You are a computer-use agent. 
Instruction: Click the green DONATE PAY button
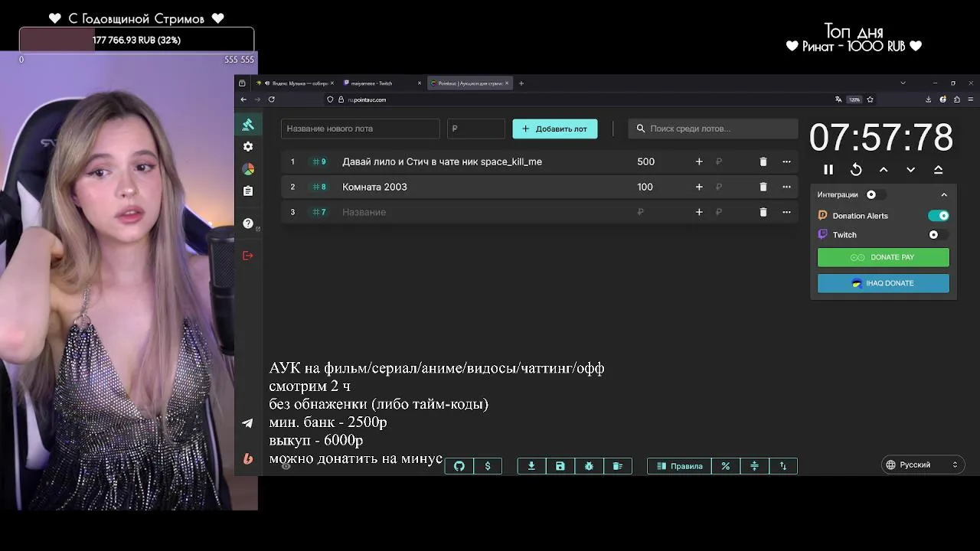coord(884,257)
